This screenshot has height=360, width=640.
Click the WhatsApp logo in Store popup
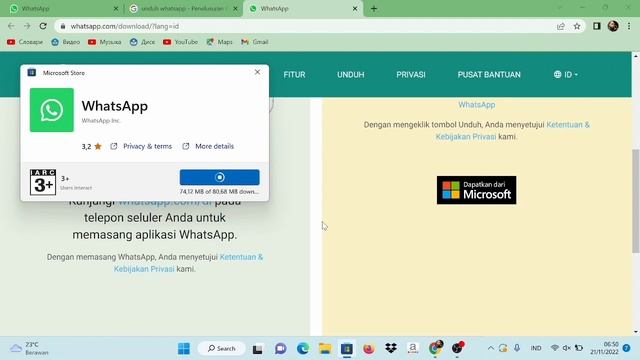[x=52, y=110]
